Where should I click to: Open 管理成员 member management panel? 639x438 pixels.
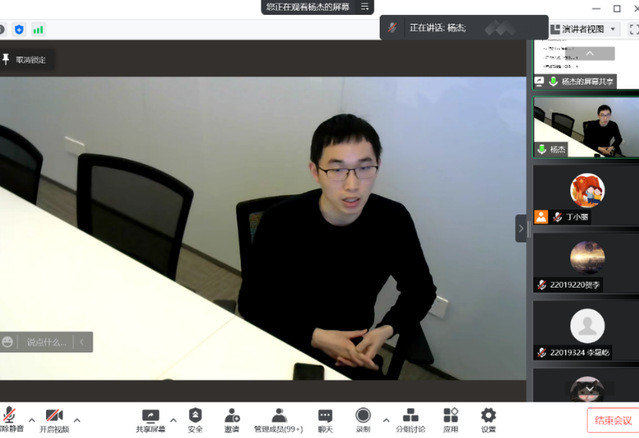point(279,418)
